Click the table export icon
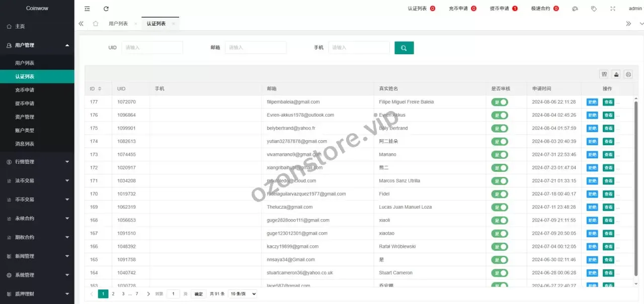The height and width of the screenshot is (304, 644). coord(616,74)
